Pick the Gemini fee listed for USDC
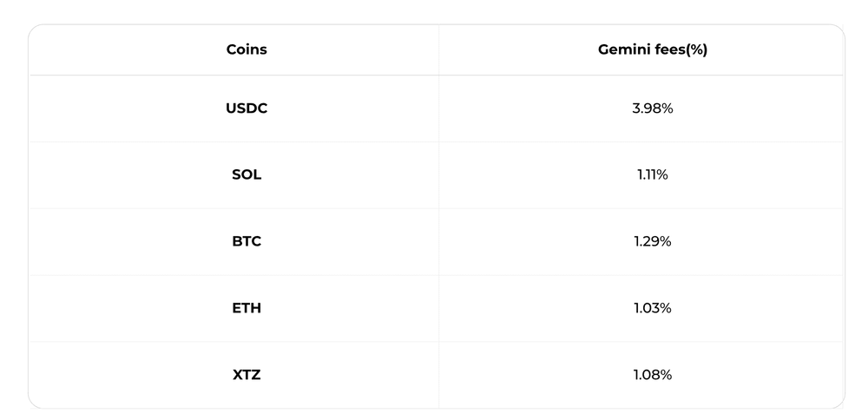 pos(652,108)
